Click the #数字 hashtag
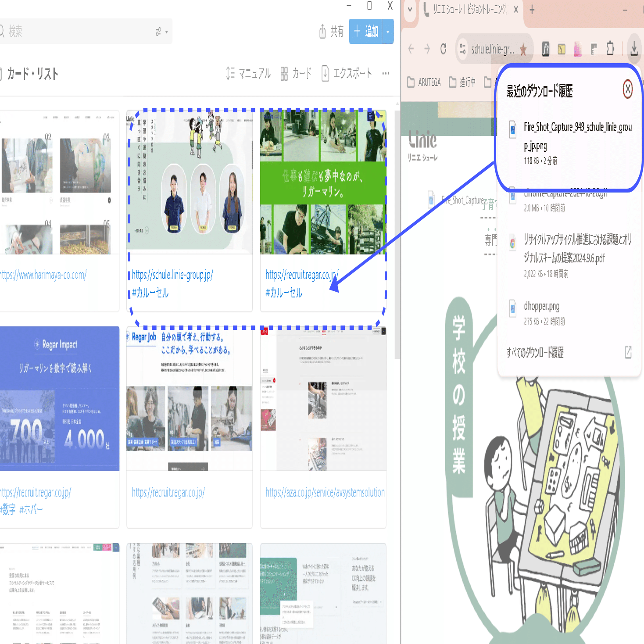644x644 pixels. coord(8,510)
